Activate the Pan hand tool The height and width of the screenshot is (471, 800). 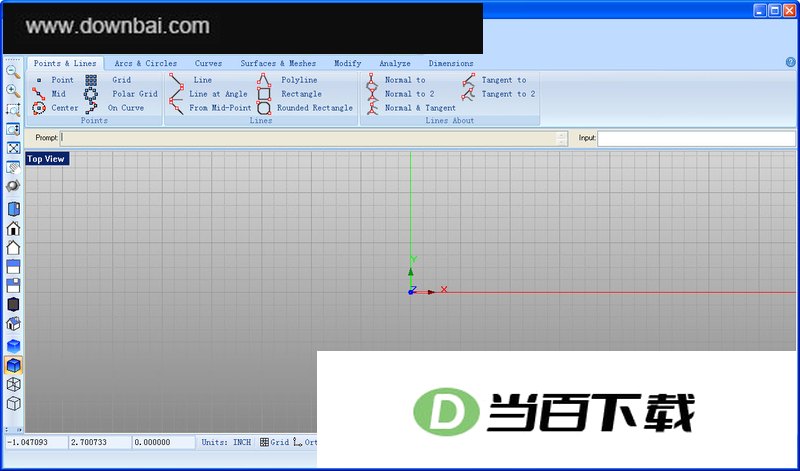click(x=13, y=167)
